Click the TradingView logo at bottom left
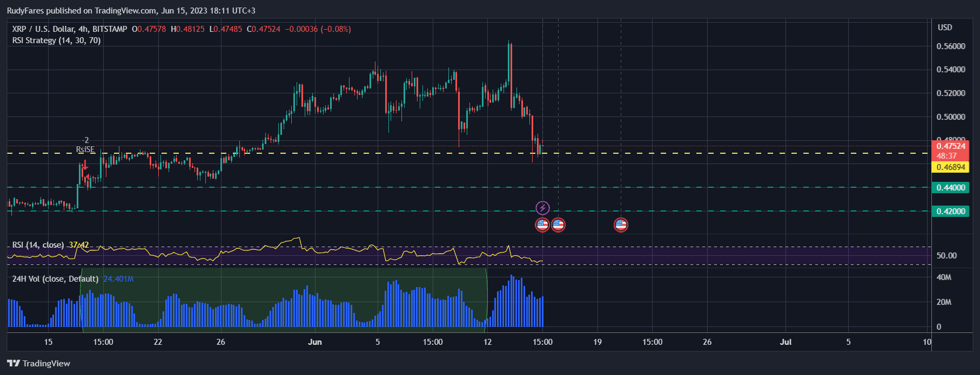The height and width of the screenshot is (375, 980). pyautogui.click(x=39, y=363)
